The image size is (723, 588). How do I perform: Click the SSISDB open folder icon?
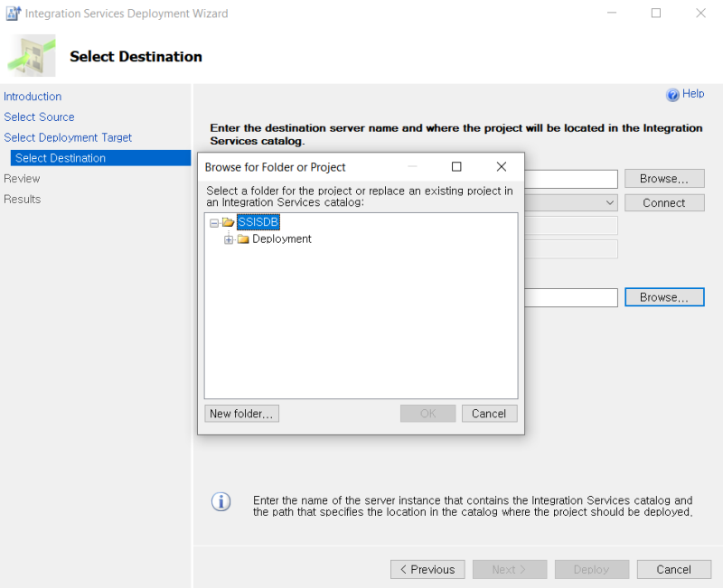(x=228, y=222)
